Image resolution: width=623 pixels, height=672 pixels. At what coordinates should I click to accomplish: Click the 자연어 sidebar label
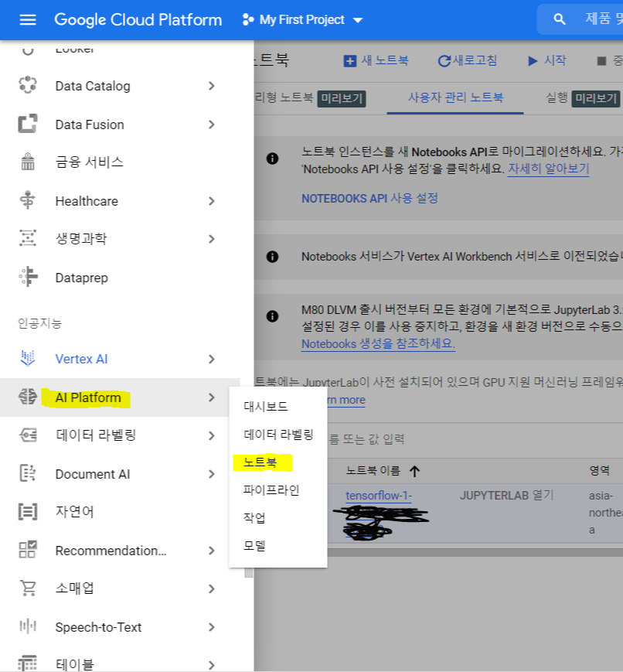(x=74, y=512)
